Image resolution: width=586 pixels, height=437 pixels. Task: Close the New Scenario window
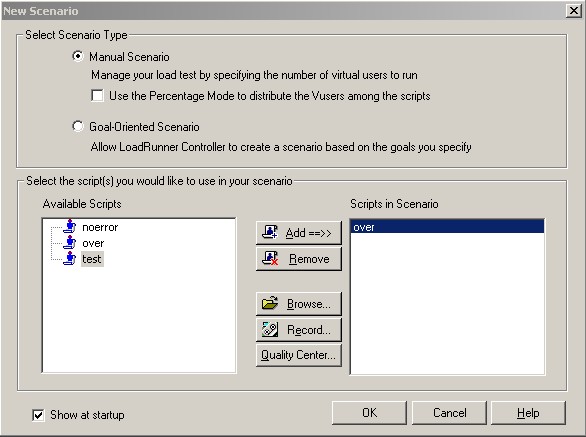click(574, 10)
